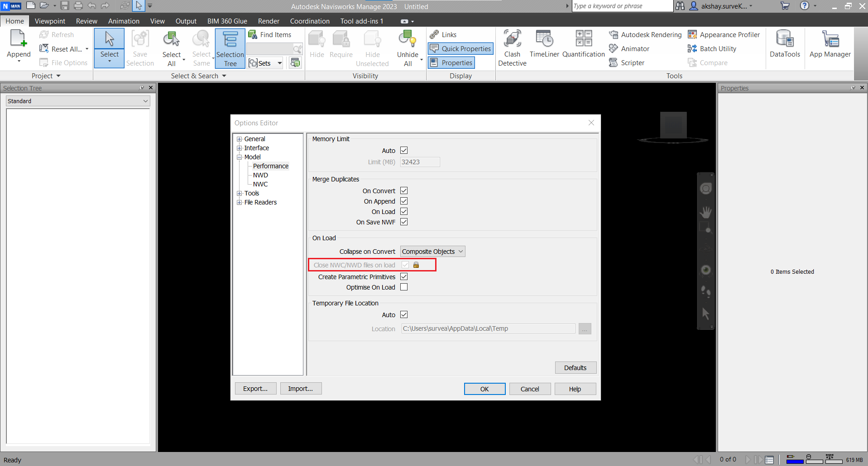The width and height of the screenshot is (868, 466).
Task: Expand the File Readers node
Action: pos(239,202)
